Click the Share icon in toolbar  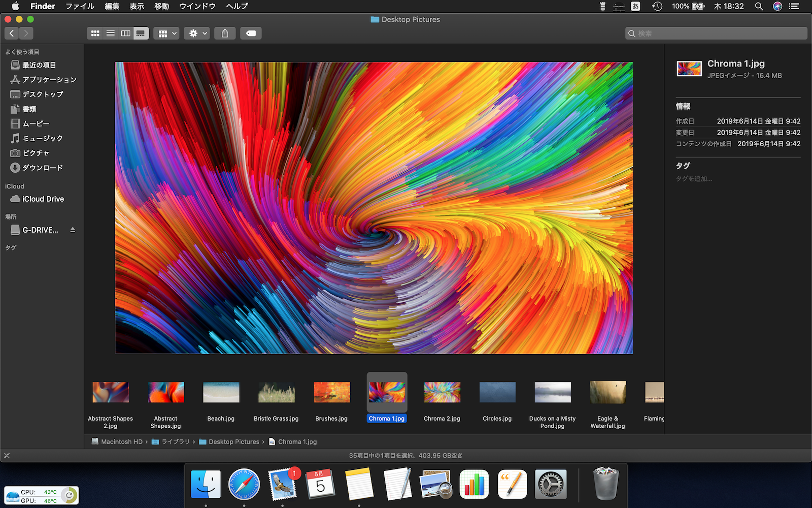[225, 34]
